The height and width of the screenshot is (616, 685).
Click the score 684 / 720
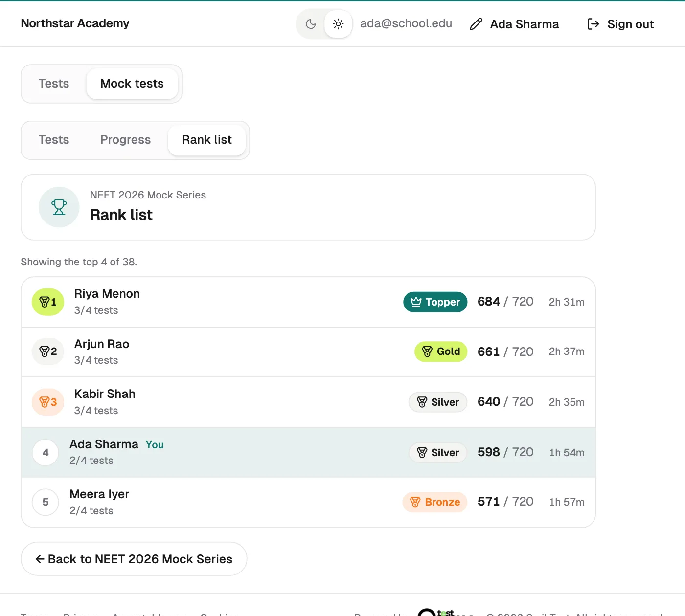pos(505,302)
